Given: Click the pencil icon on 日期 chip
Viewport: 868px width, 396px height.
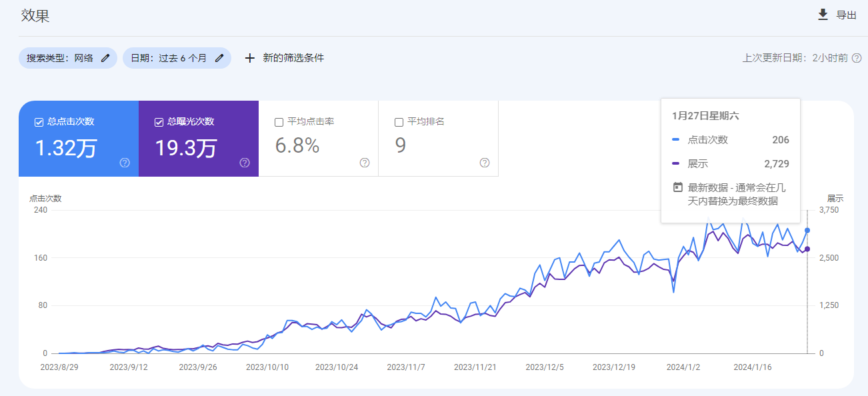Looking at the screenshot, I should pos(219,58).
